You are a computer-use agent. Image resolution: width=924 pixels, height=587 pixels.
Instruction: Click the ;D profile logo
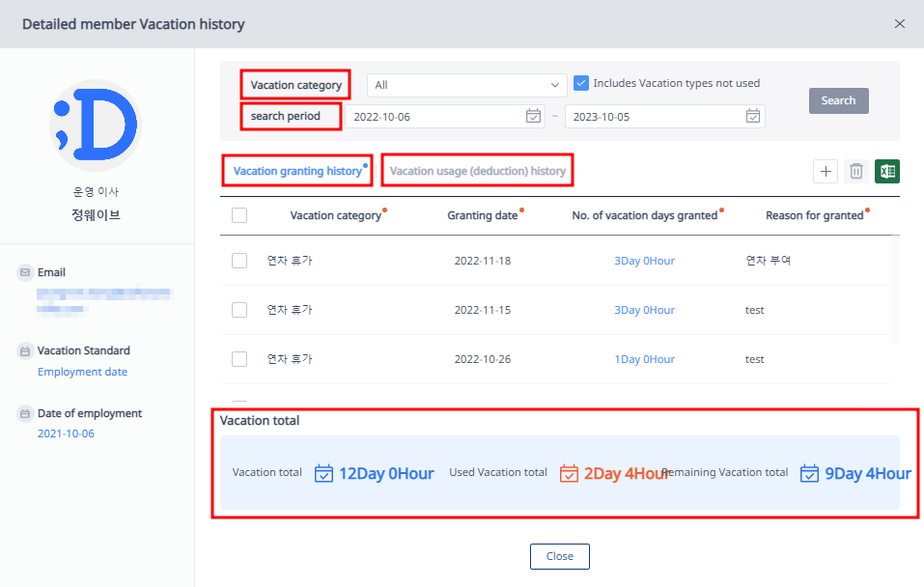(96, 125)
